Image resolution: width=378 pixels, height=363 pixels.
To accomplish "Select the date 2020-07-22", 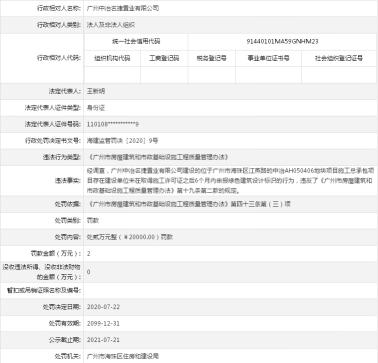I will pyautogui.click(x=103, y=307).
